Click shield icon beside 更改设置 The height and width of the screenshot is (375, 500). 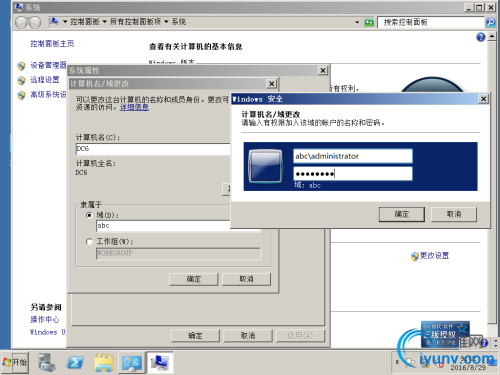(415, 256)
